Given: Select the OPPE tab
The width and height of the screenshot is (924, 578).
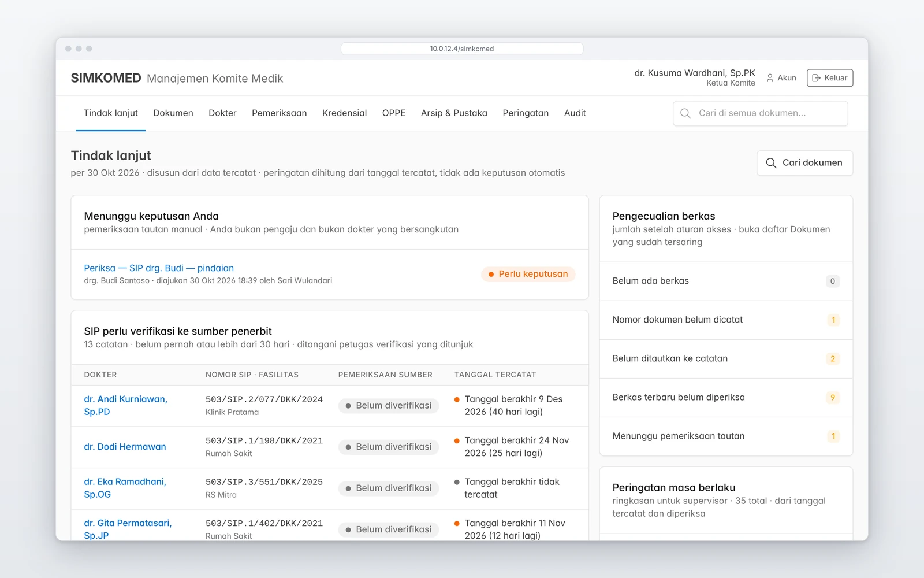Looking at the screenshot, I should (x=394, y=113).
